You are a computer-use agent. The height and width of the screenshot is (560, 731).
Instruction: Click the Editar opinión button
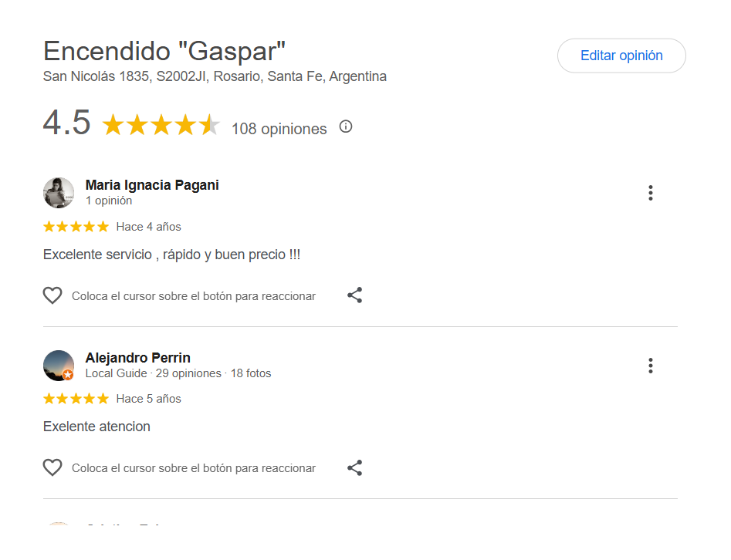coord(621,56)
